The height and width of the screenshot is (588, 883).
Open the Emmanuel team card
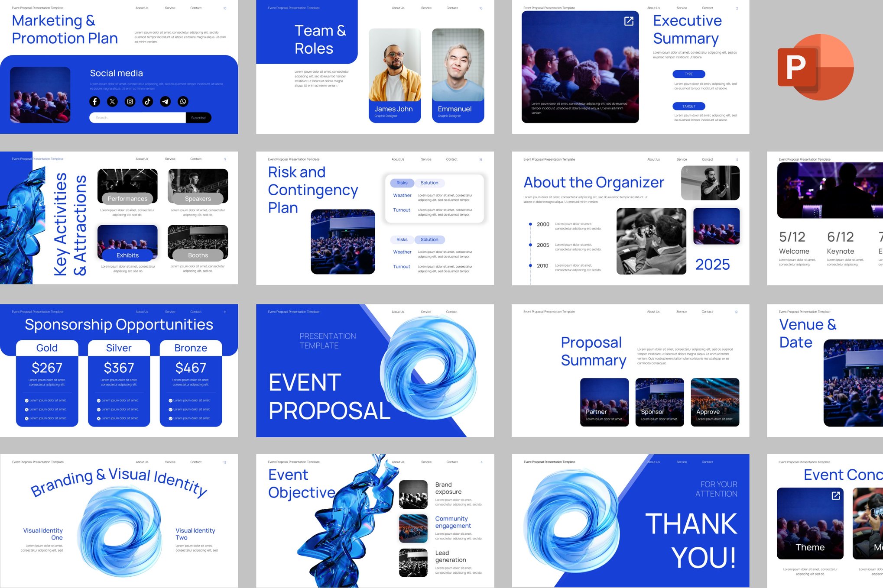point(458,76)
